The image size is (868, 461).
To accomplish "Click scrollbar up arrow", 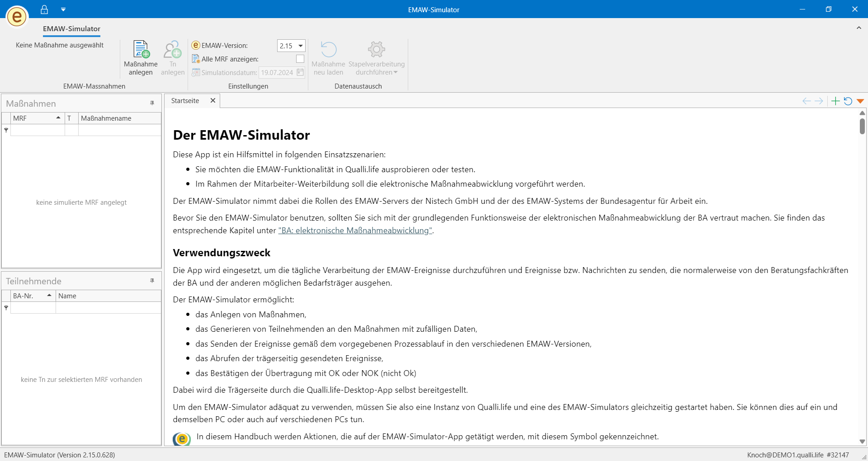I will (x=863, y=113).
